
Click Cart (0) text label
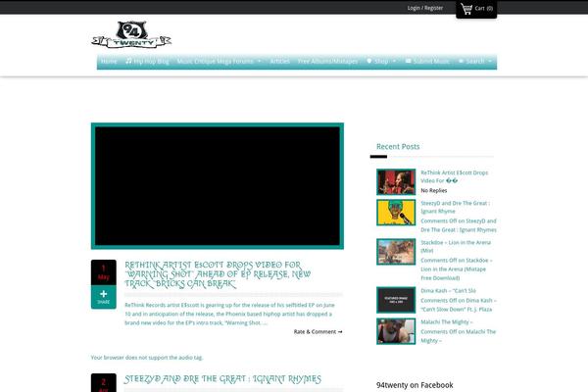tap(484, 8)
